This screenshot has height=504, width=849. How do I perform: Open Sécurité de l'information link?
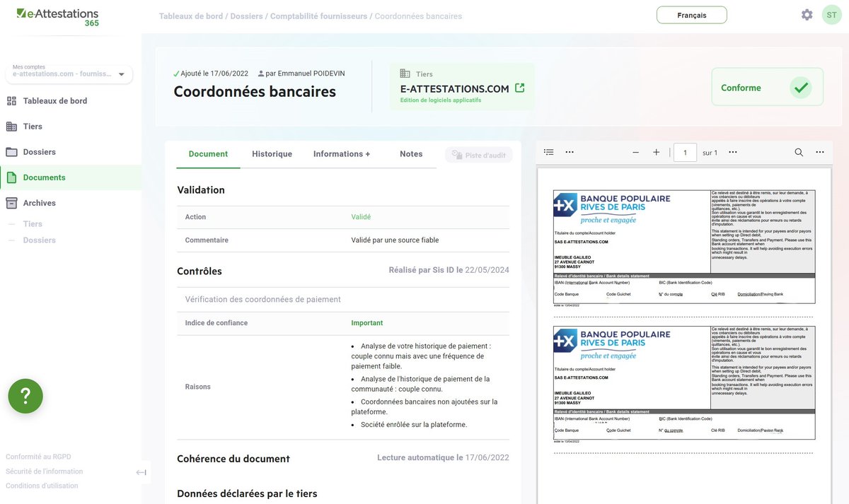click(44, 471)
